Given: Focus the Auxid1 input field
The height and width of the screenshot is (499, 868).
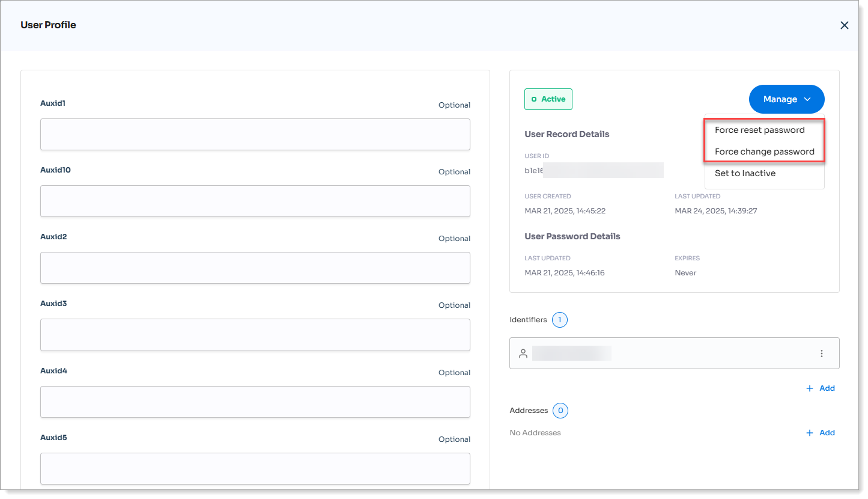Looking at the screenshot, I should [255, 134].
